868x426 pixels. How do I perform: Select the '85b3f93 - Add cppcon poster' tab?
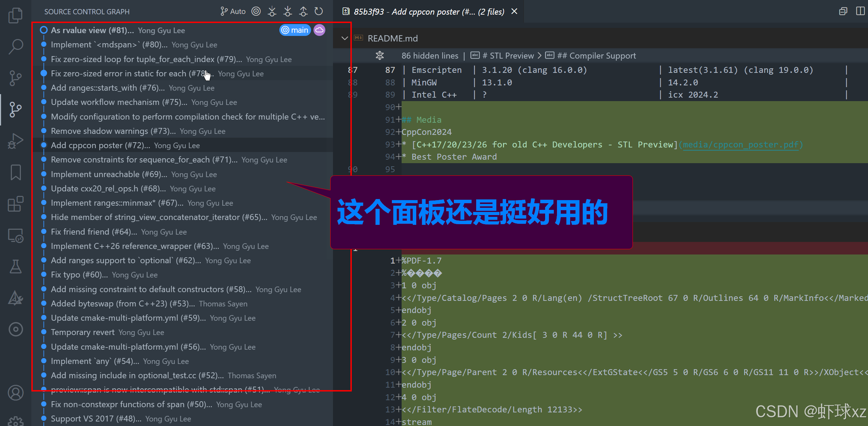click(x=428, y=12)
